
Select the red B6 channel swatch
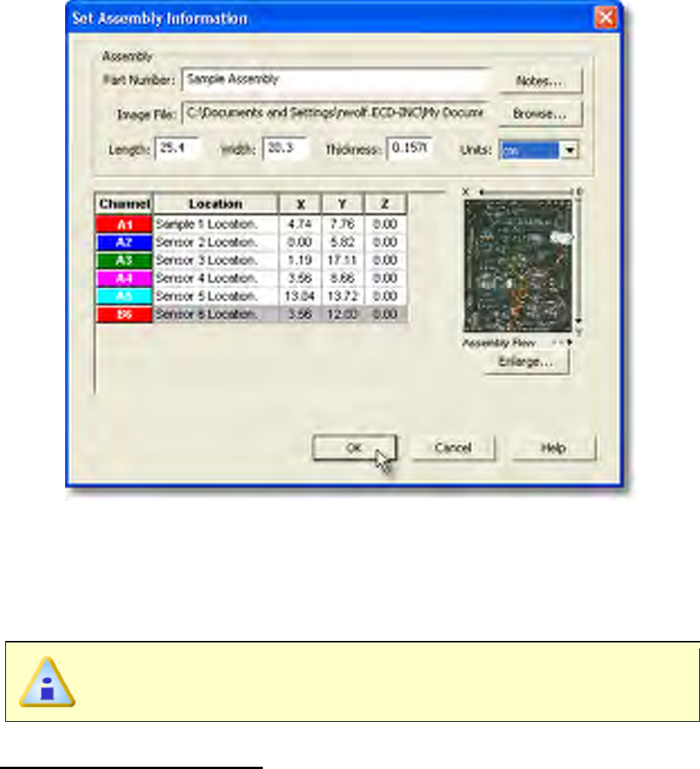pyautogui.click(x=124, y=314)
